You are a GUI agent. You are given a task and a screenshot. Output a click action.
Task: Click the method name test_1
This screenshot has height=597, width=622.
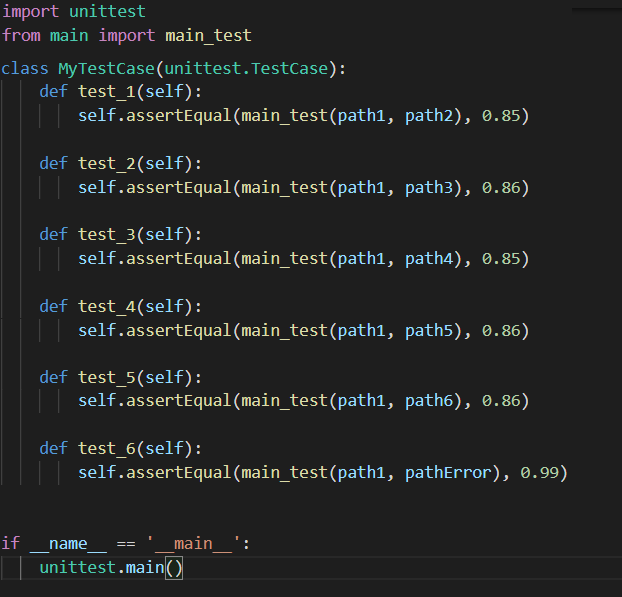point(107,92)
